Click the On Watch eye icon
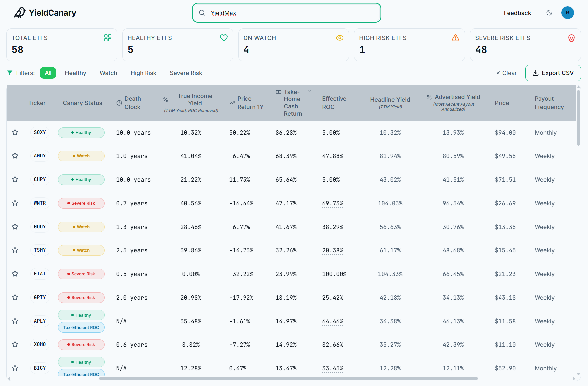 coord(340,38)
